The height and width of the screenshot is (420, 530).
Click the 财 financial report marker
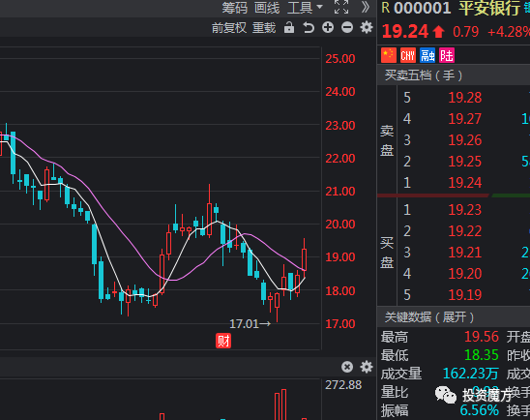coord(223,341)
